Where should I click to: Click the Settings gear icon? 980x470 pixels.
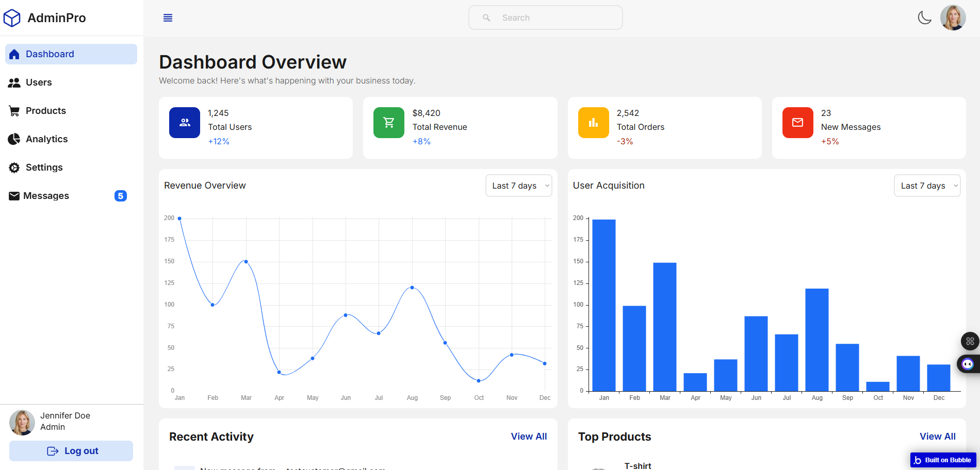click(x=14, y=167)
